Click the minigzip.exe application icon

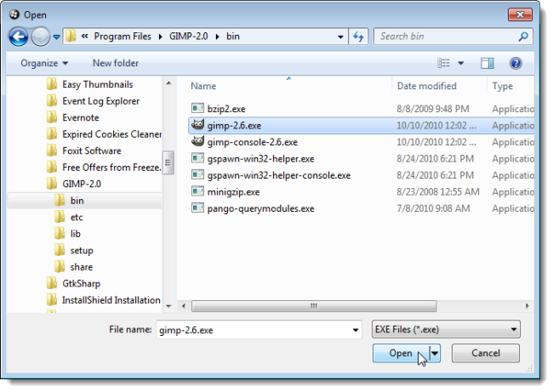[197, 191]
